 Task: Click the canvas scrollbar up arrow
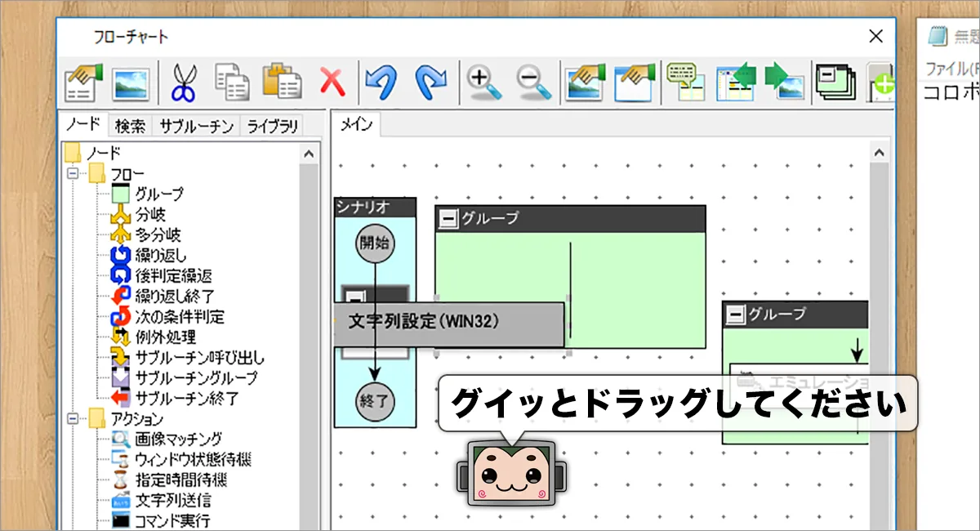click(x=879, y=152)
